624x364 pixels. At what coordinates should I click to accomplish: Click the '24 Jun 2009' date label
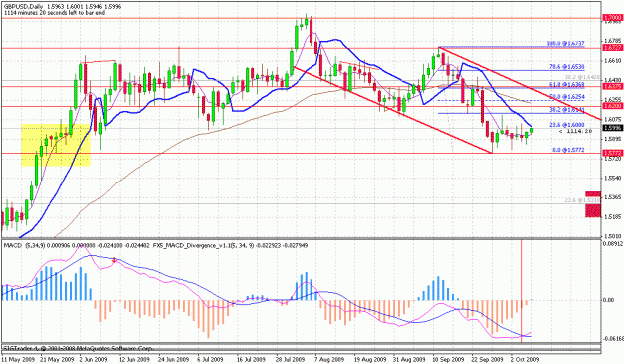coord(174,359)
